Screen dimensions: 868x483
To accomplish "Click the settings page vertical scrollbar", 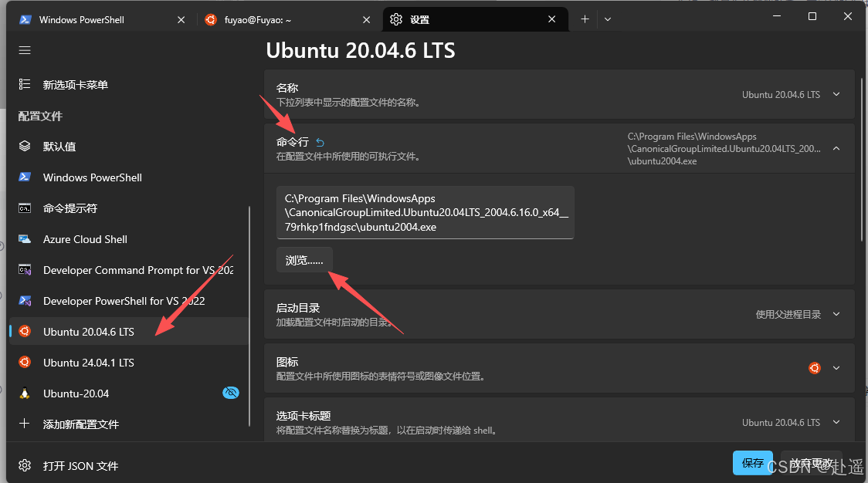I will 862,160.
